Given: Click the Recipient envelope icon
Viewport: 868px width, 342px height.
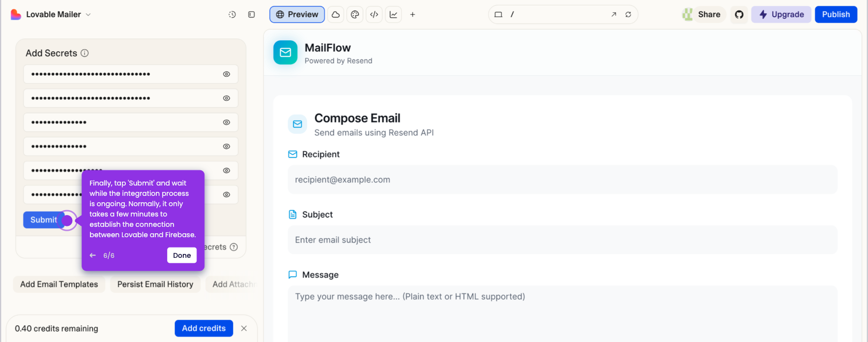Looking at the screenshot, I should (292, 155).
